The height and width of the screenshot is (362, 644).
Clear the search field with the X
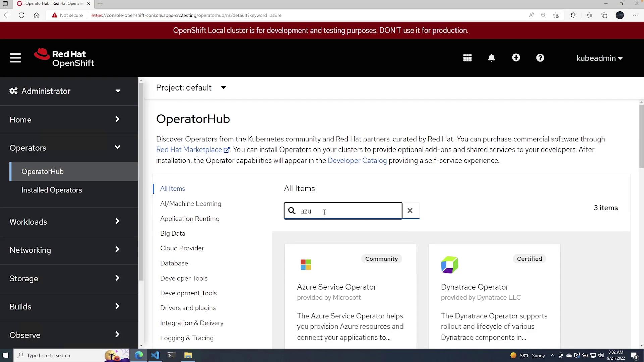410,211
